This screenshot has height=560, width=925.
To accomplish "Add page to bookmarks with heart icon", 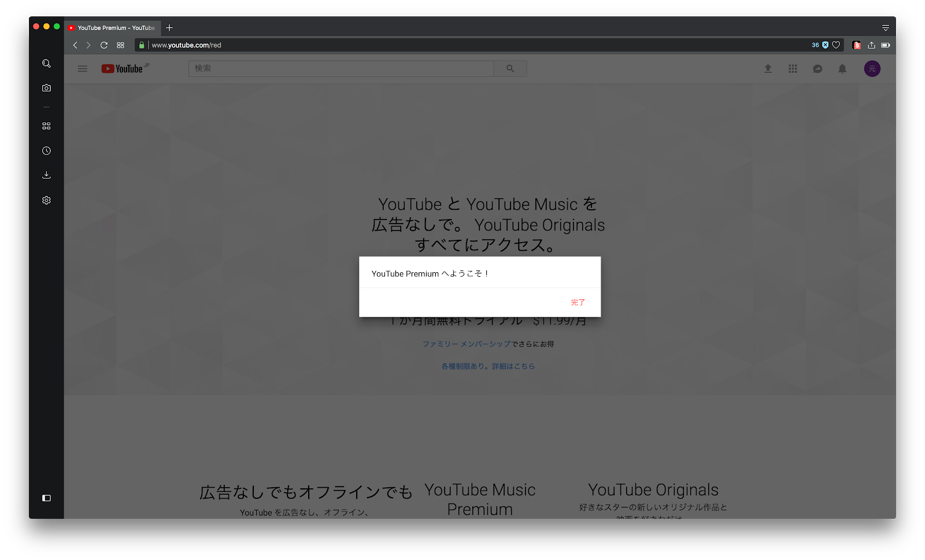I will pos(836,45).
